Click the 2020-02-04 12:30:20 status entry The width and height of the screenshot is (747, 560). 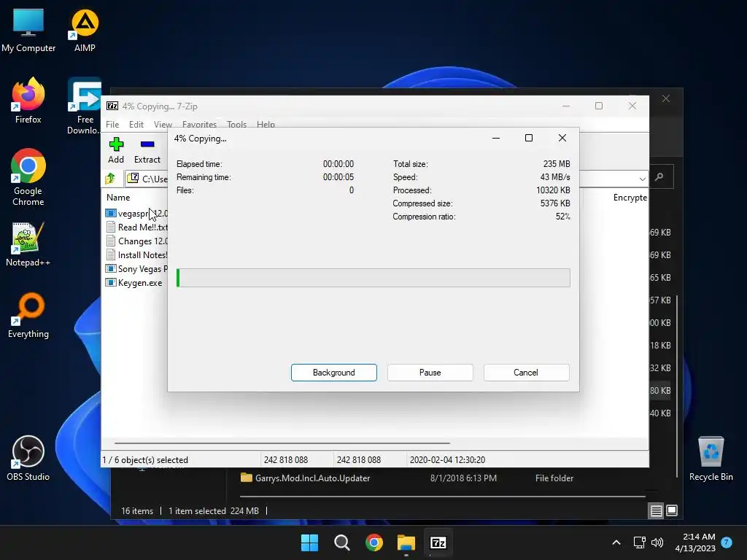pos(447,460)
